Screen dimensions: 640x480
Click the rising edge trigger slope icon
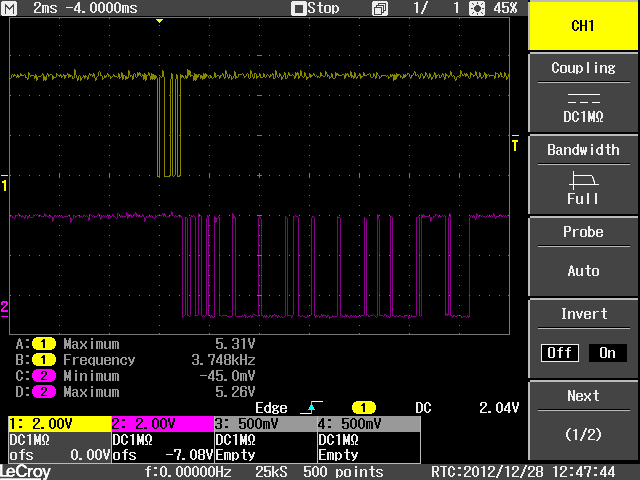point(311,407)
